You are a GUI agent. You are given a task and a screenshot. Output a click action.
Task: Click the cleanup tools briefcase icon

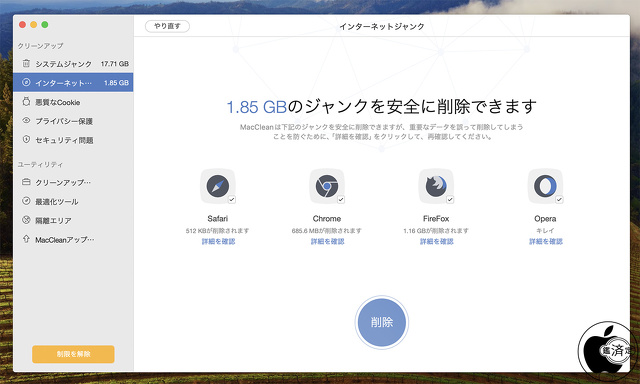point(26,182)
